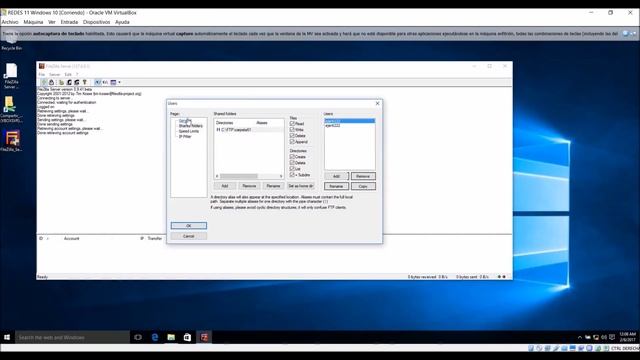640x360 pixels.
Task: Select the highlighted first user in Users list
Action: (349, 121)
